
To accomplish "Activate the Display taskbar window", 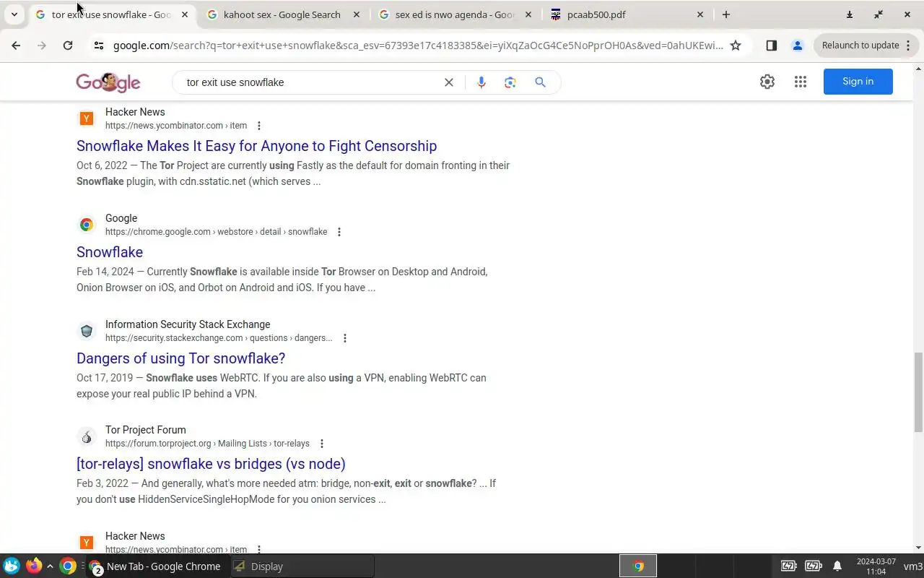I will [302, 566].
